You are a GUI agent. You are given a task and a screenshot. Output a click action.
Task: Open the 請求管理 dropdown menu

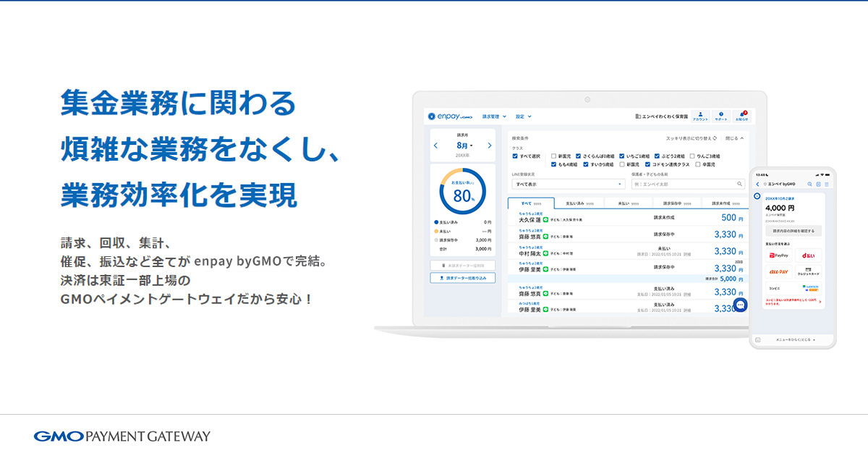coord(495,116)
